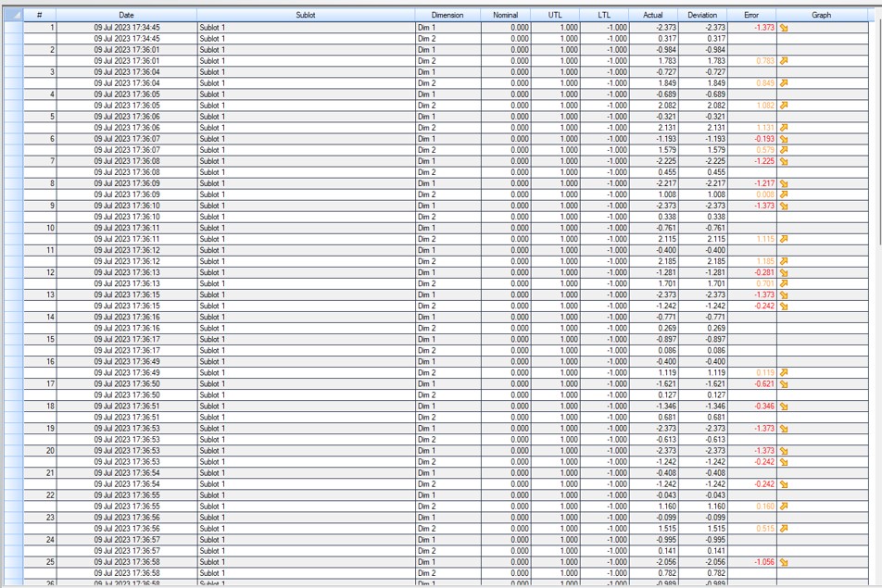Select row number 22 cell
This screenshot has width=882, height=588.
click(x=40, y=495)
